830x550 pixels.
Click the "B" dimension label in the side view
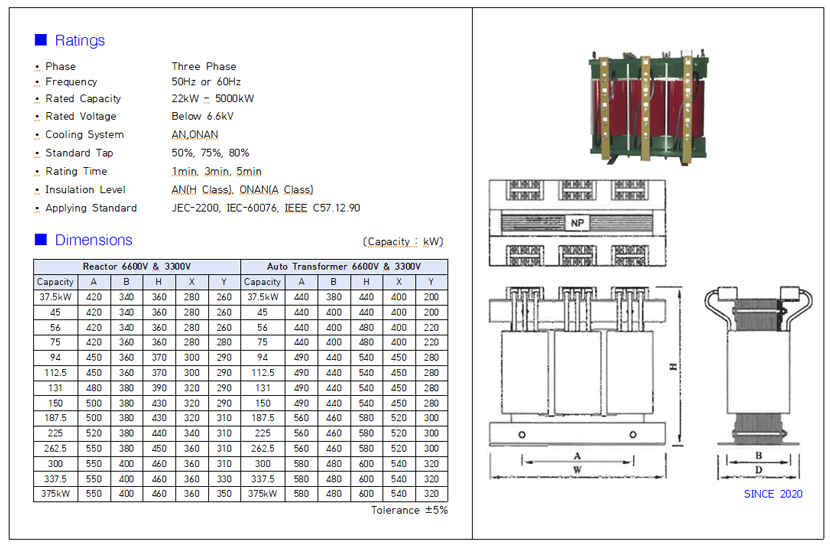pyautogui.click(x=759, y=456)
